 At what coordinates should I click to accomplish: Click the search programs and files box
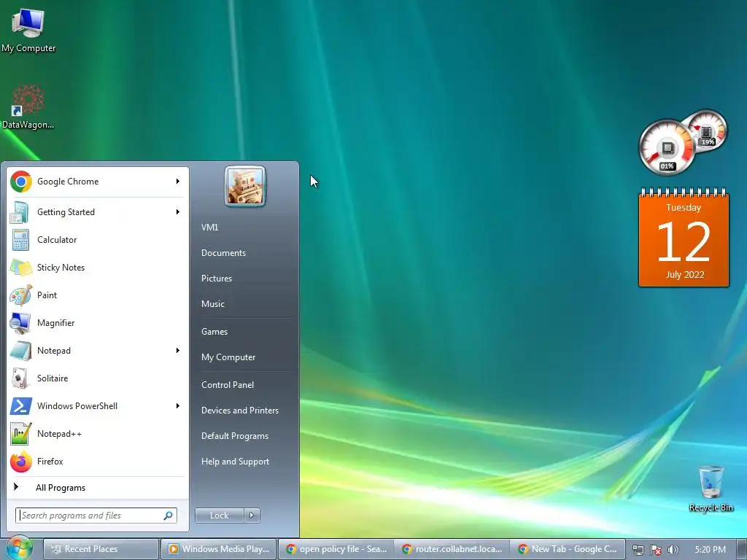coord(96,516)
